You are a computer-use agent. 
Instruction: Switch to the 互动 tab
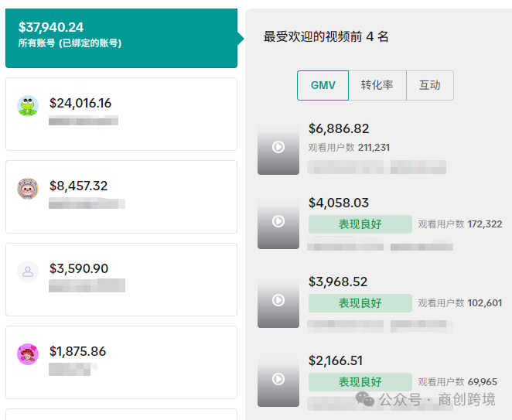point(429,85)
